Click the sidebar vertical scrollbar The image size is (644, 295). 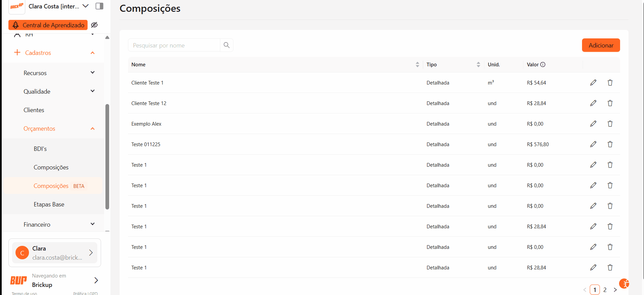pyautogui.click(x=107, y=157)
